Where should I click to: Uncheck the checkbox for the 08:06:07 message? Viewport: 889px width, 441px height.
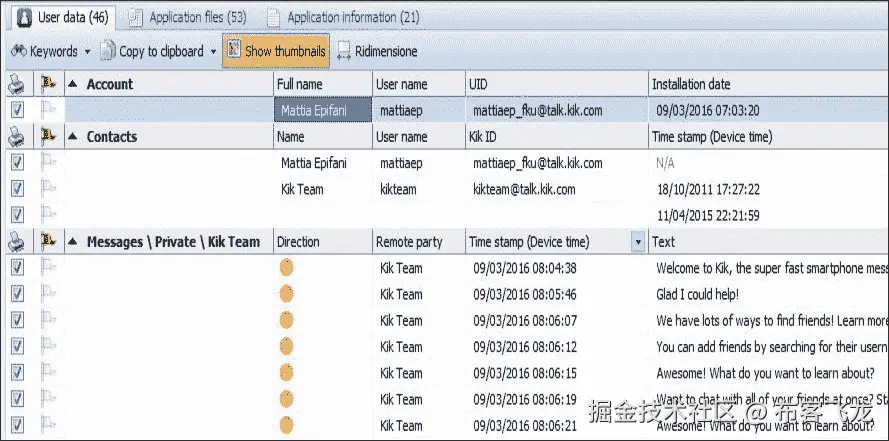point(18,320)
